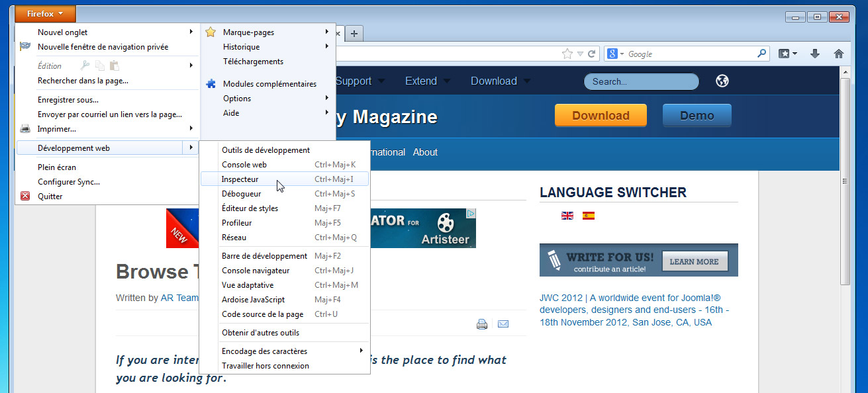This screenshot has width=868, height=393.
Task: Click the orange Download button
Action: click(x=601, y=115)
